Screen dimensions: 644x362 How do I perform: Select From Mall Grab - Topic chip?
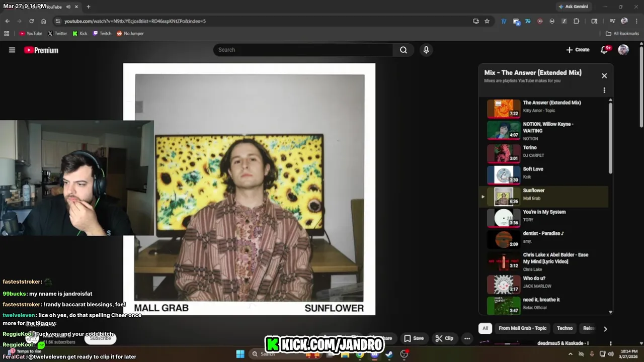pyautogui.click(x=522, y=328)
